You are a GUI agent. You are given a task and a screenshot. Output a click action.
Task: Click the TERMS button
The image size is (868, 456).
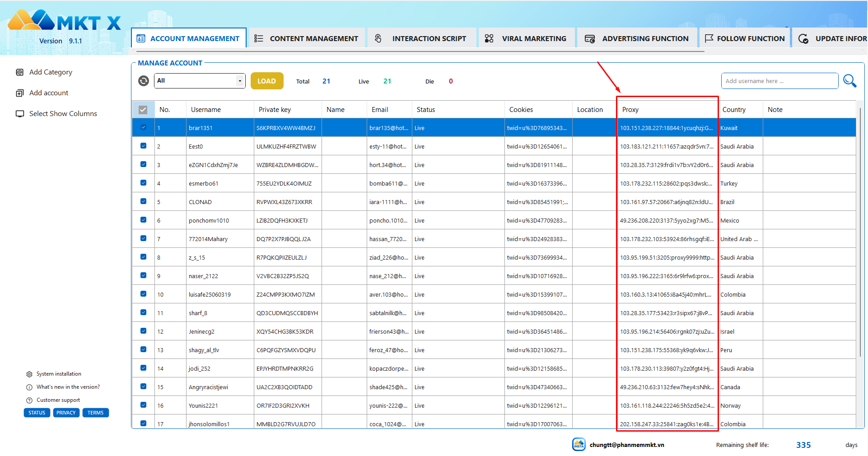pyautogui.click(x=96, y=413)
